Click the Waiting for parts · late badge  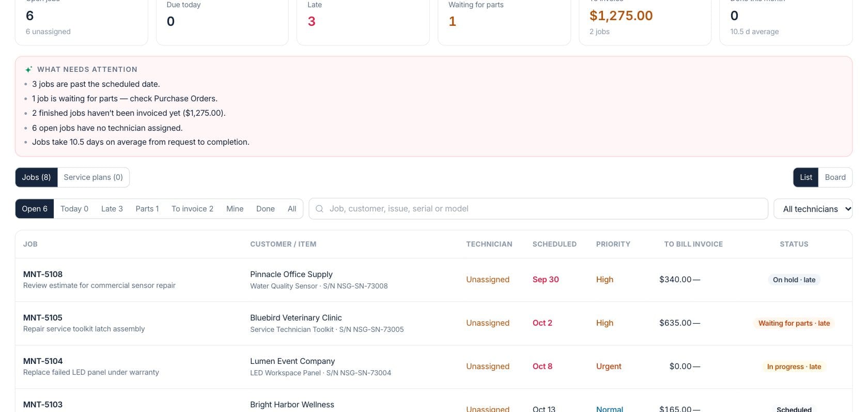[794, 323]
